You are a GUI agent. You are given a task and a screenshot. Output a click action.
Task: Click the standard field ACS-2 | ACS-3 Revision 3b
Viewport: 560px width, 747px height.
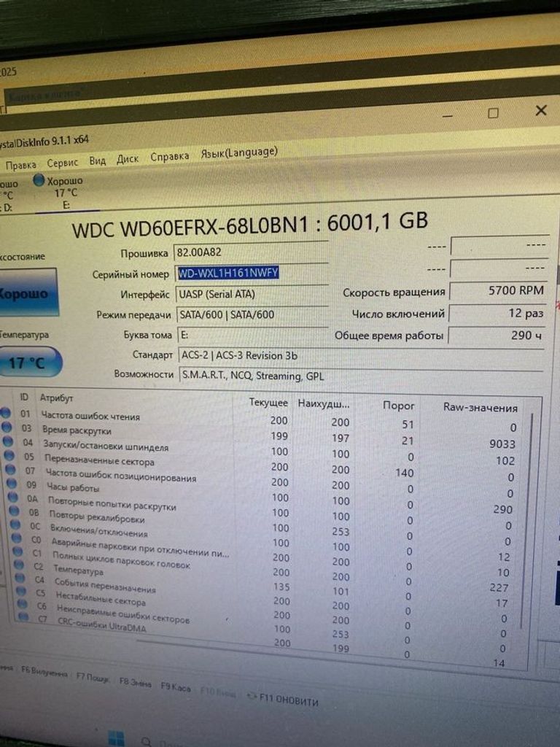[x=361, y=355]
